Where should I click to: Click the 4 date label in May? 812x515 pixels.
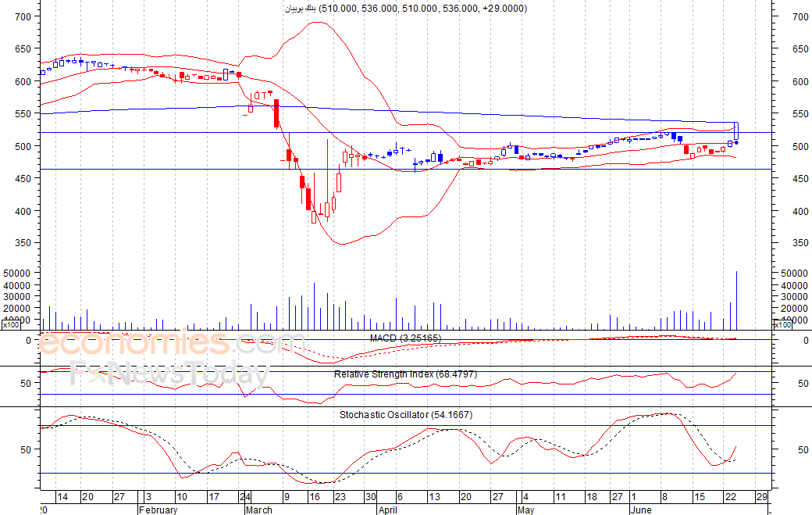(525, 497)
